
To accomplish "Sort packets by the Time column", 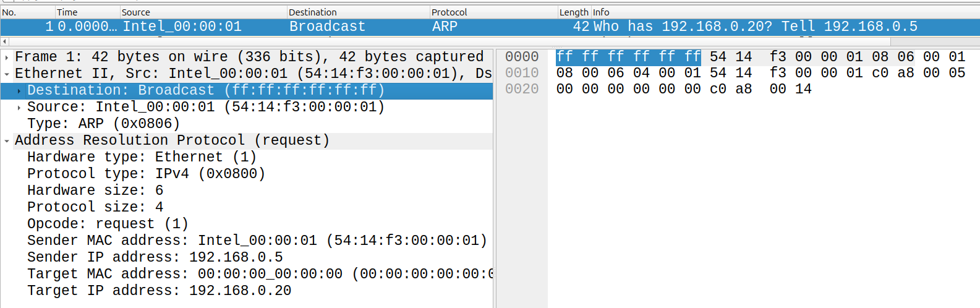I will (x=87, y=12).
